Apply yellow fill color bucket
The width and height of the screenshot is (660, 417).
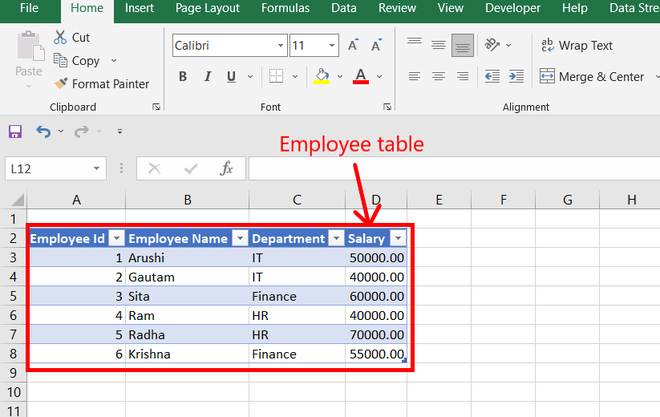(x=322, y=76)
